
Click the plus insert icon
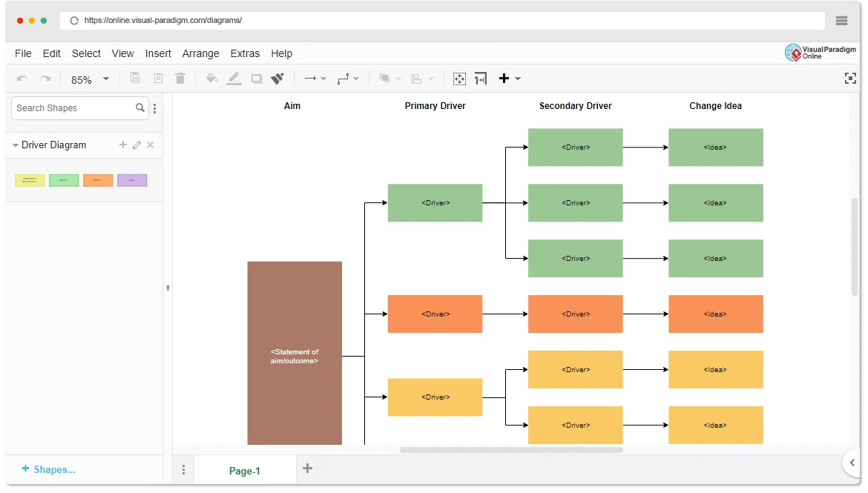[x=504, y=78]
